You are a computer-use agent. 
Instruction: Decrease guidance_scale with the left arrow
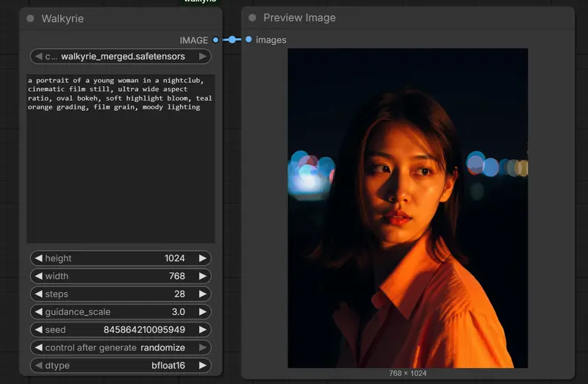click(x=38, y=312)
